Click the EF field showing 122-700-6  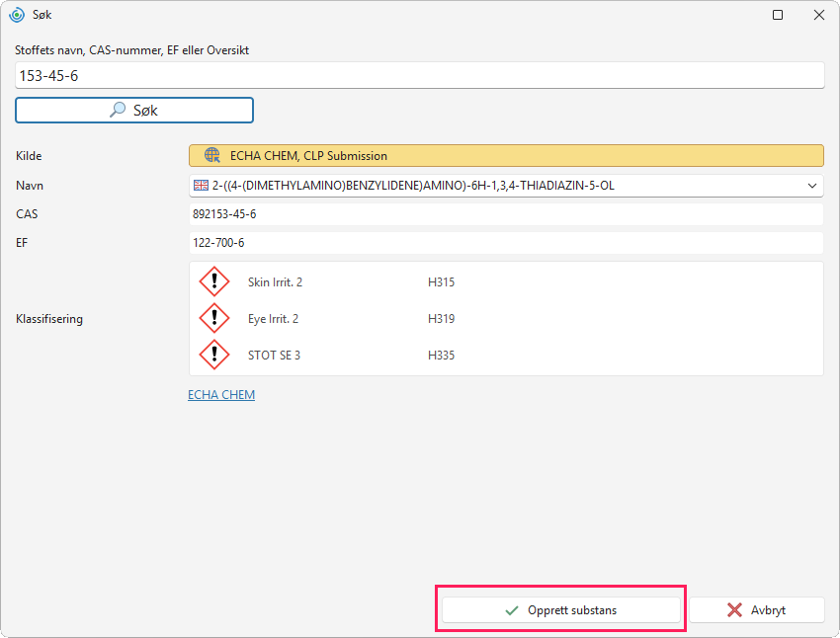coord(506,243)
